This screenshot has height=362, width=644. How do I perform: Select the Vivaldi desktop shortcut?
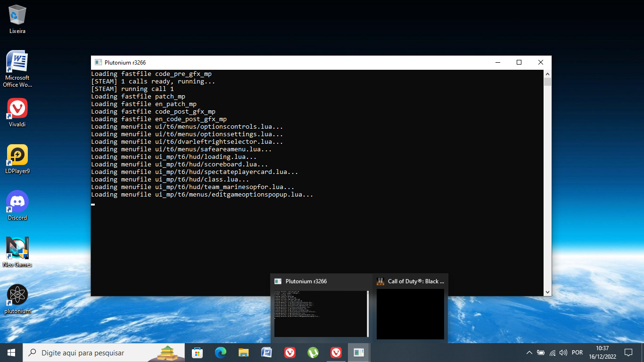click(17, 113)
